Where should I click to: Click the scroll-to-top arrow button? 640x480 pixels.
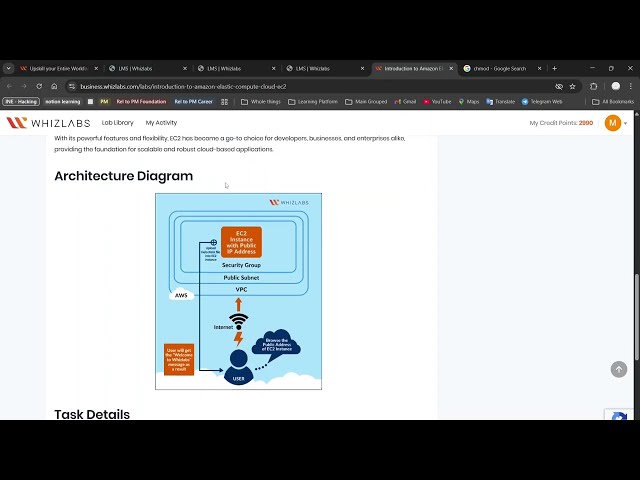[x=619, y=369]
